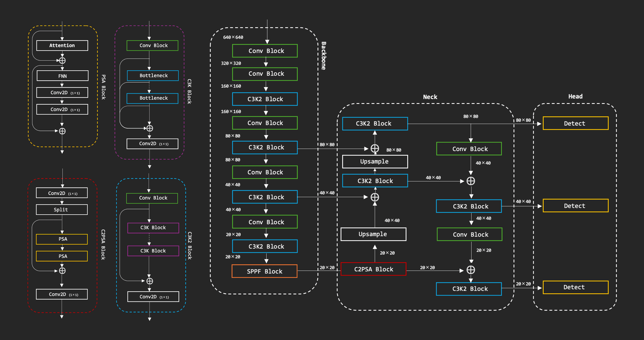Click the orange SPPF Block box
Image resolution: width=644 pixels, height=340 pixels.
[x=264, y=271]
